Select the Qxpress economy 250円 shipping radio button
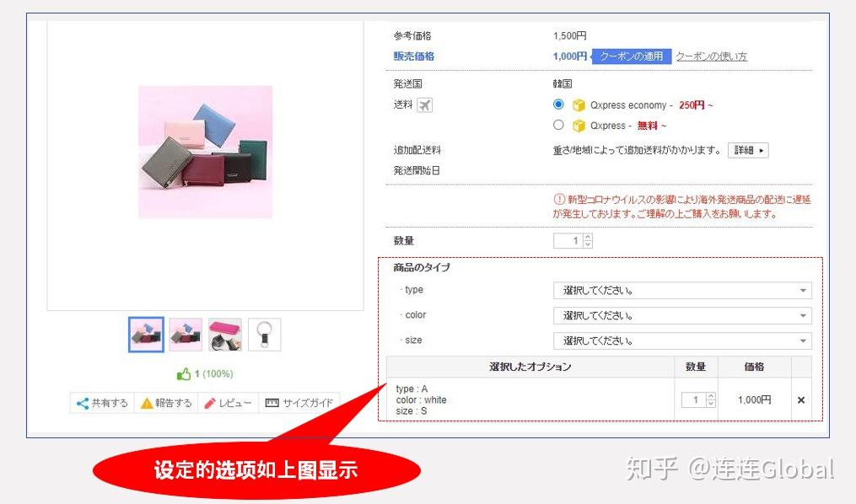 (558, 105)
